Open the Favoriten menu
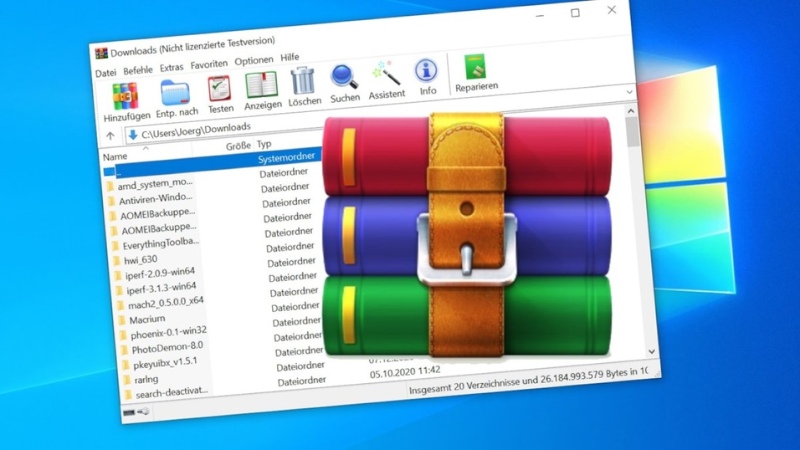This screenshot has width=800, height=450. pos(209,65)
